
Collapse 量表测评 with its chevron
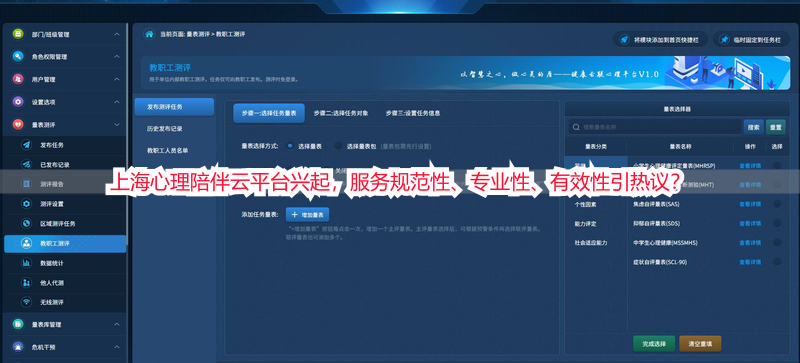pyautogui.click(x=117, y=124)
